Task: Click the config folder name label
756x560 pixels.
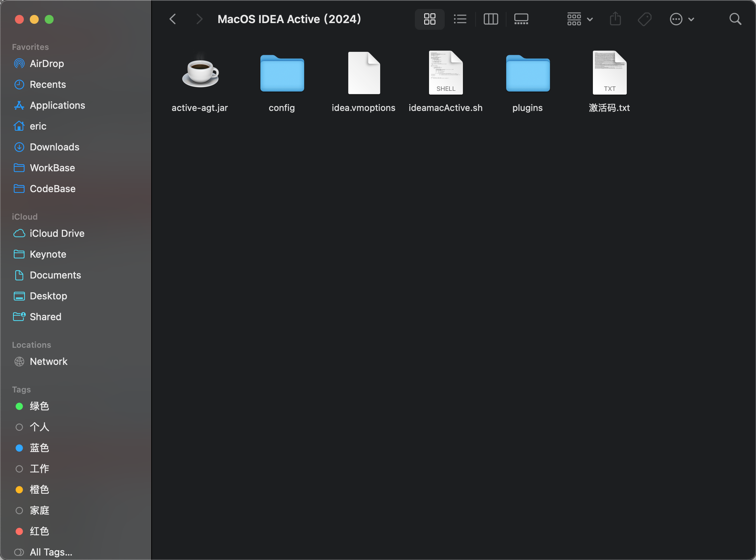Action: [x=282, y=108]
